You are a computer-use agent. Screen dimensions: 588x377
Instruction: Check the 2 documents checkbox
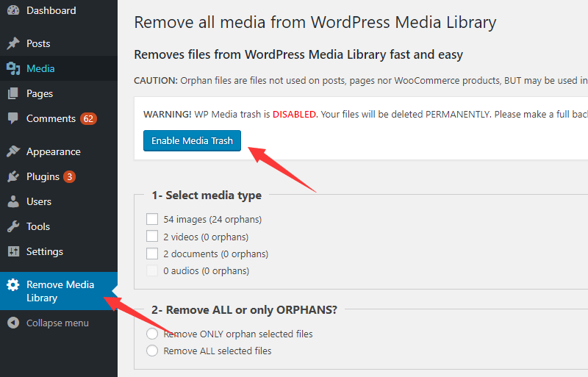click(x=152, y=254)
